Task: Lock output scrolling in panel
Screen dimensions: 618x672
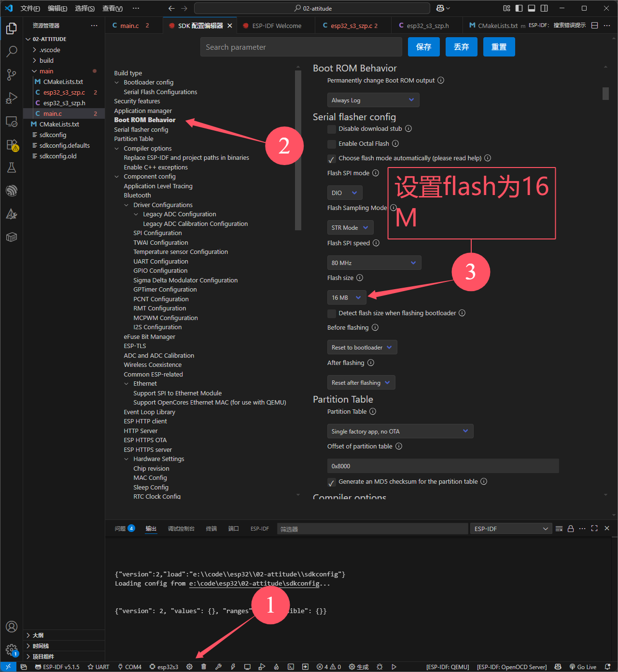Action: tap(571, 529)
